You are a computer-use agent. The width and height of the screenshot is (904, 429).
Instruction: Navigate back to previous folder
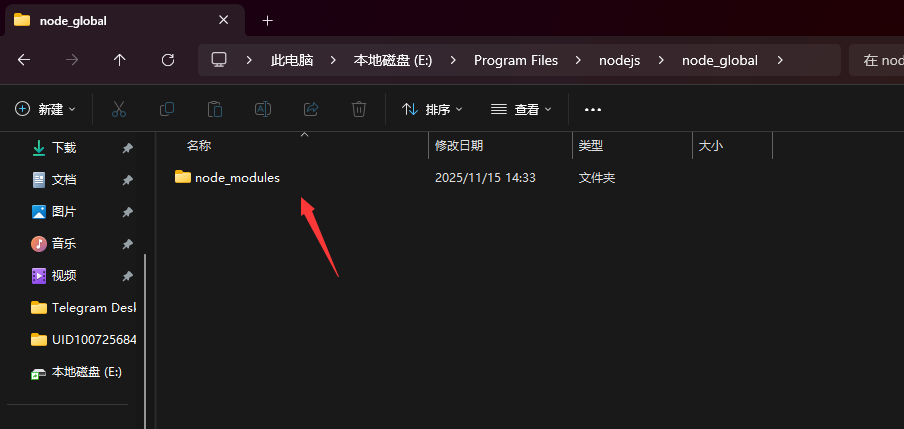click(24, 60)
